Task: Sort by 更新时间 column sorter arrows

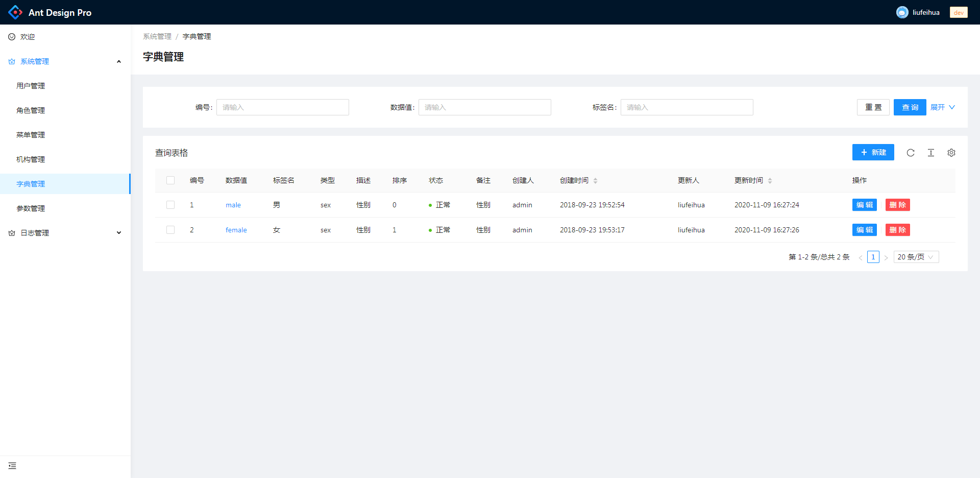Action: pyautogui.click(x=770, y=181)
